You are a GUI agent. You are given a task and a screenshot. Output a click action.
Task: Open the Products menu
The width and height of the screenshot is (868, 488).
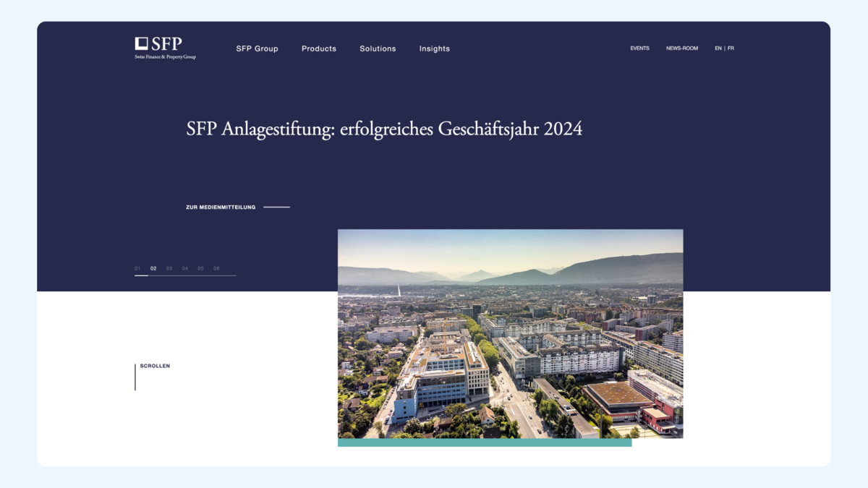pos(319,48)
